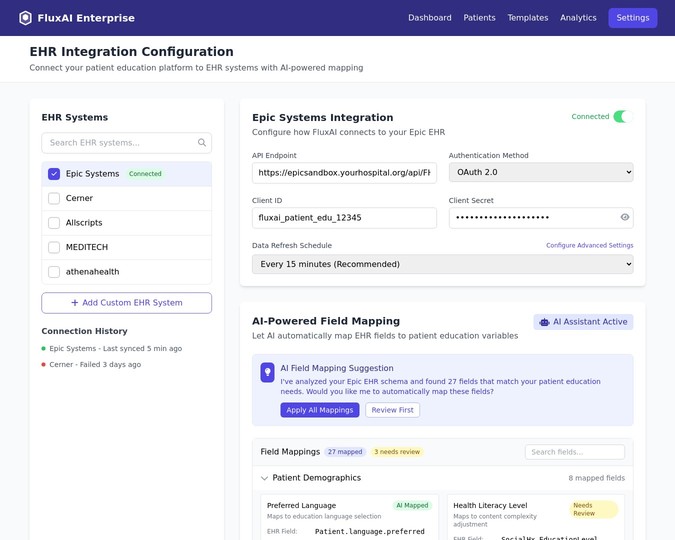The height and width of the screenshot is (540, 675).
Task: Focus the Search fields input
Action: pos(575,452)
